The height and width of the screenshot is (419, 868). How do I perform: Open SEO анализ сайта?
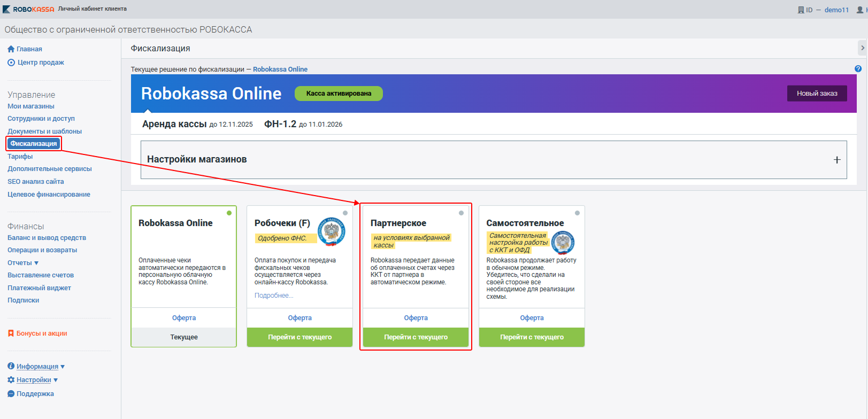36,181
